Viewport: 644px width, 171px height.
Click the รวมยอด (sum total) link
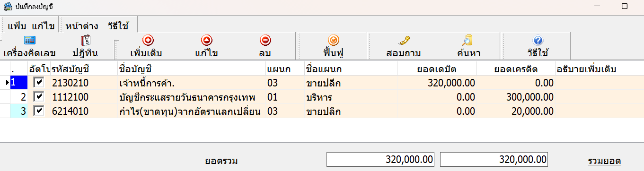coord(604,161)
